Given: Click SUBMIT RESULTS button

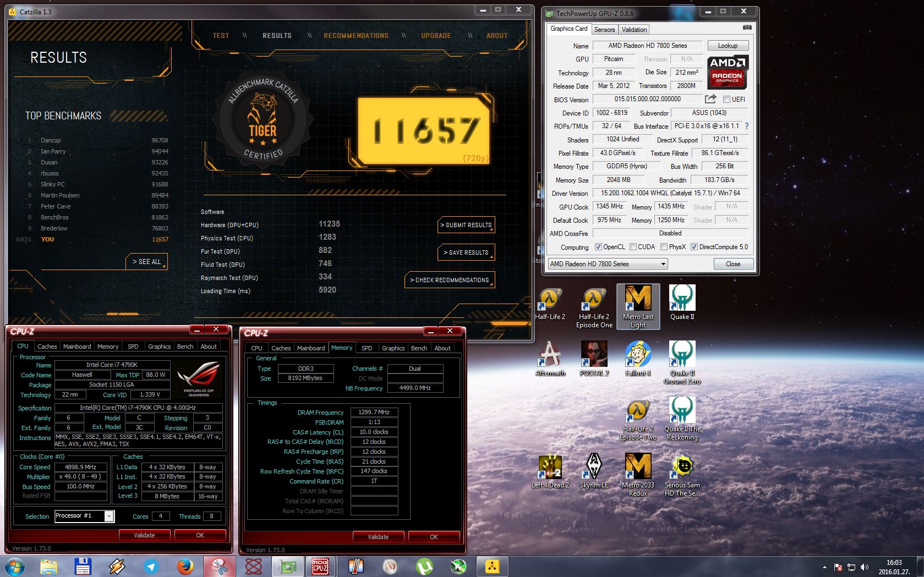Looking at the screenshot, I should coord(466,225).
